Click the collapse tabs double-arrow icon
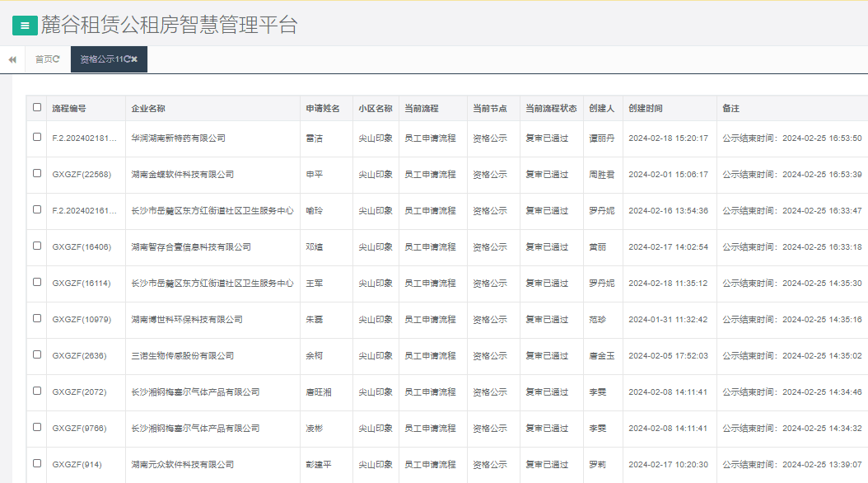 [x=11, y=59]
